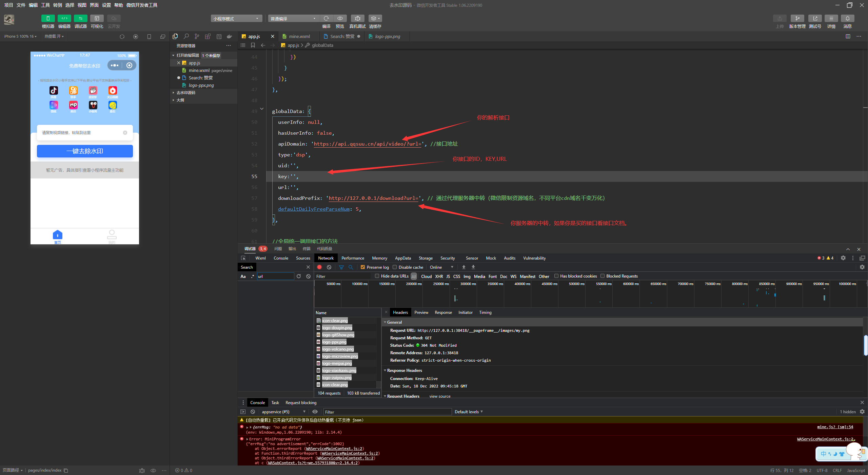Open the visualization (可视化) panel button

click(x=97, y=18)
